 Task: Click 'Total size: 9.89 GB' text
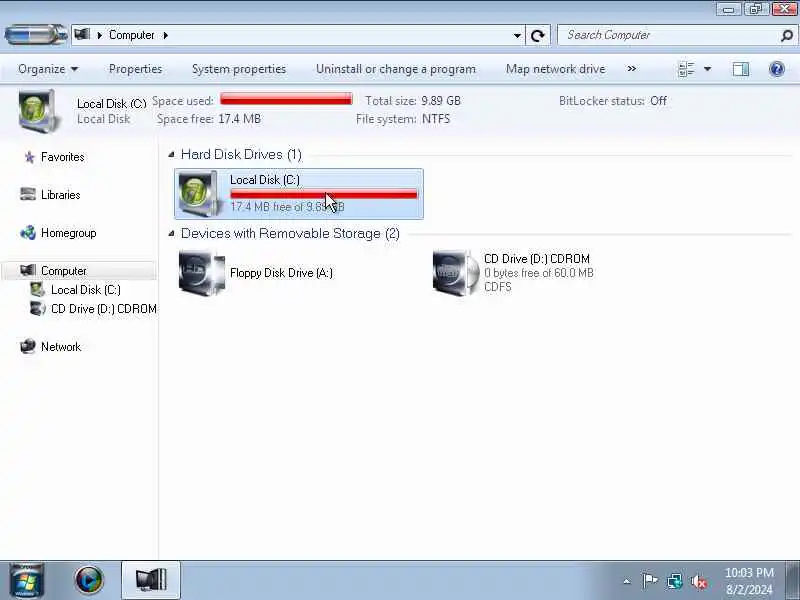pyautogui.click(x=413, y=101)
